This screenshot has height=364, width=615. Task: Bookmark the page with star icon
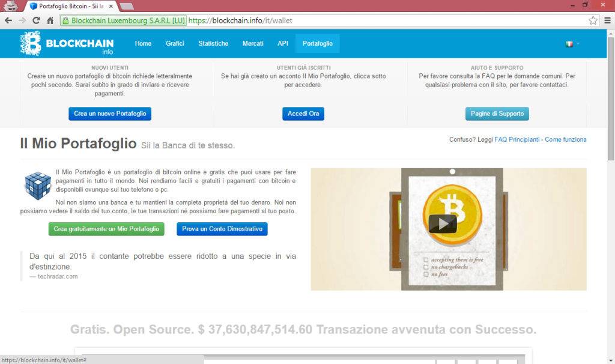point(593,20)
